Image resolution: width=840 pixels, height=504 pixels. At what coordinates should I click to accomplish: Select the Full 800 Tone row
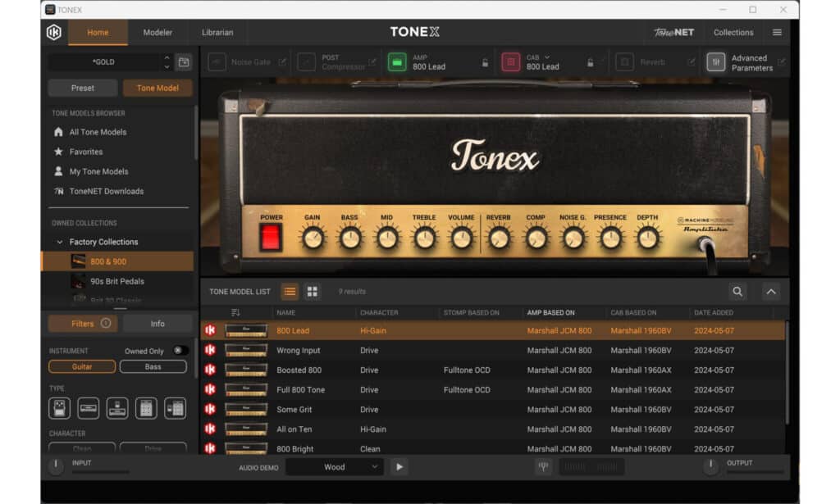(493, 390)
